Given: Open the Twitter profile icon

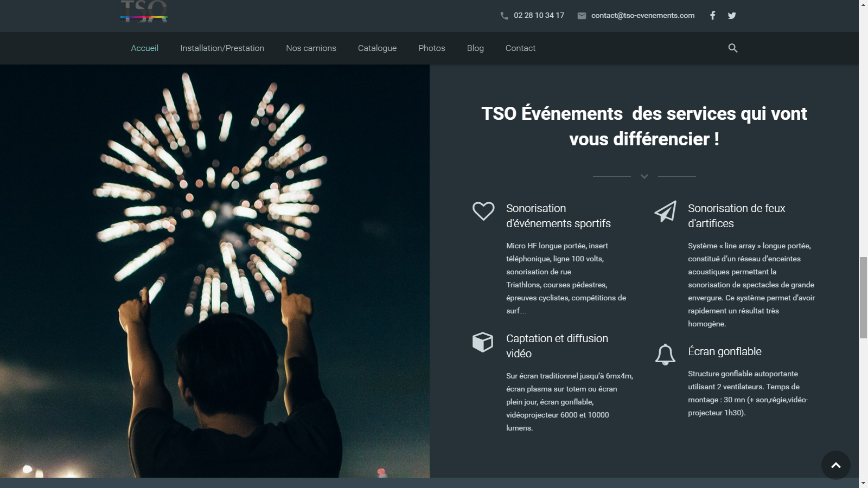Looking at the screenshot, I should tap(732, 16).
